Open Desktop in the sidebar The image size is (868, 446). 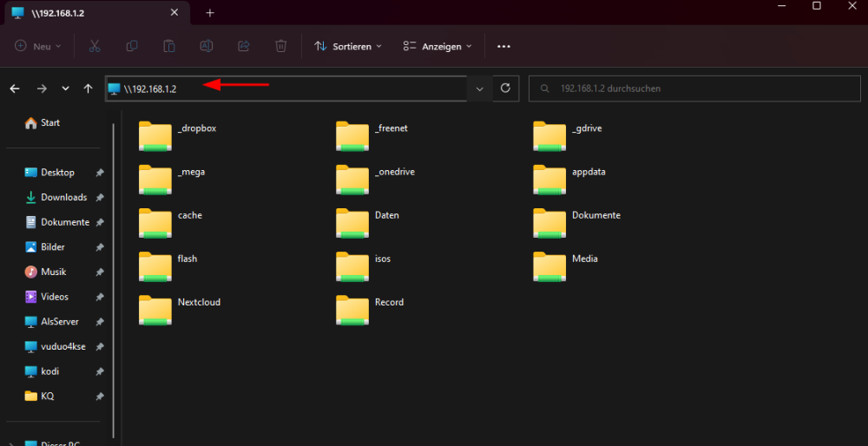coord(57,173)
